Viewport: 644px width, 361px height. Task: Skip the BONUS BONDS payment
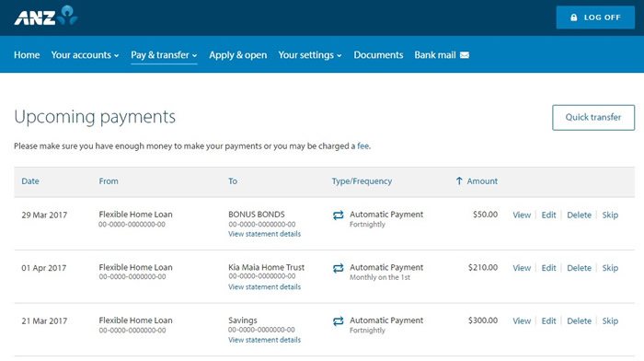610,215
